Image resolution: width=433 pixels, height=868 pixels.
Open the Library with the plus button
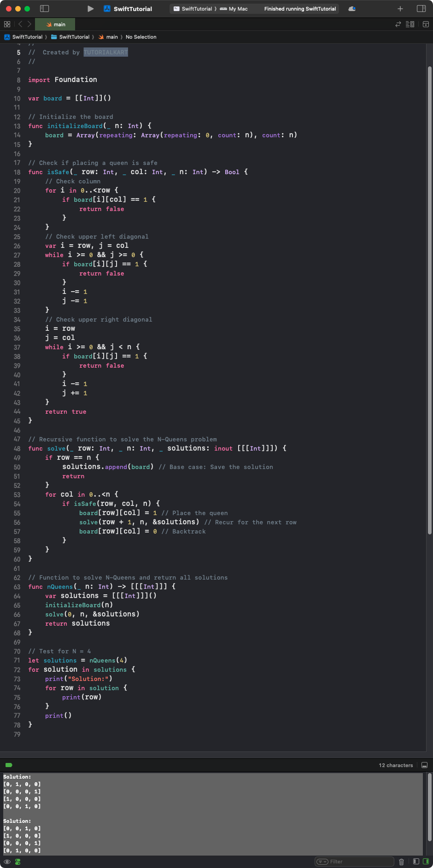400,9
